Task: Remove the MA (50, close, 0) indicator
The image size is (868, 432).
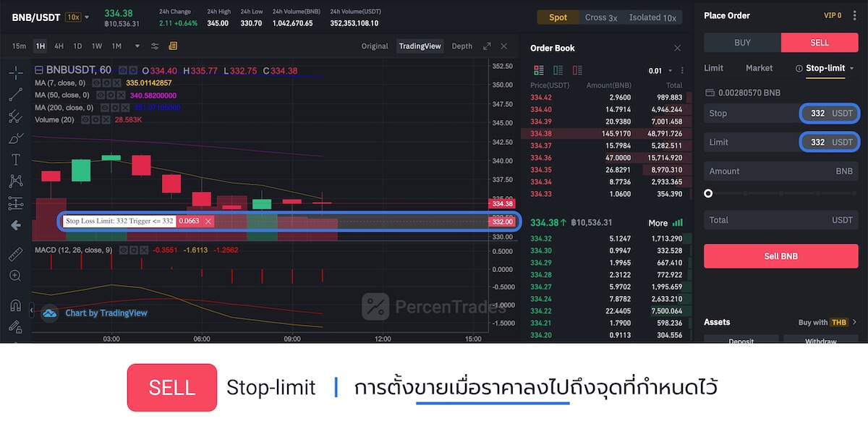Action: coord(121,95)
